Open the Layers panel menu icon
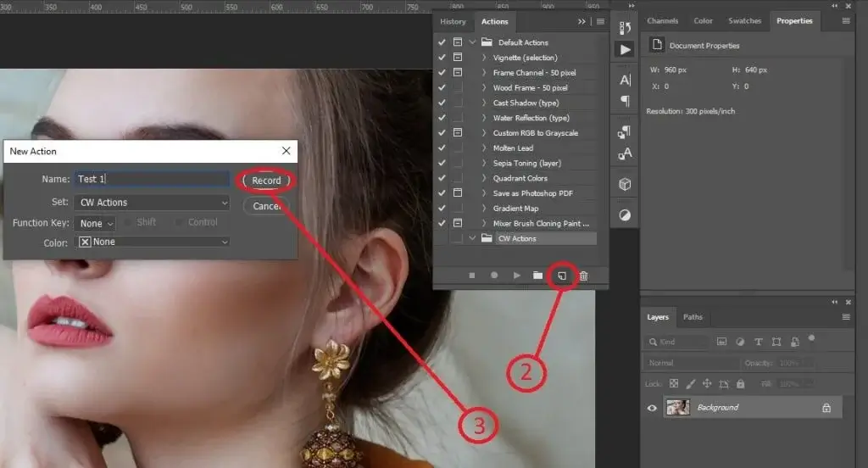 tap(846, 317)
